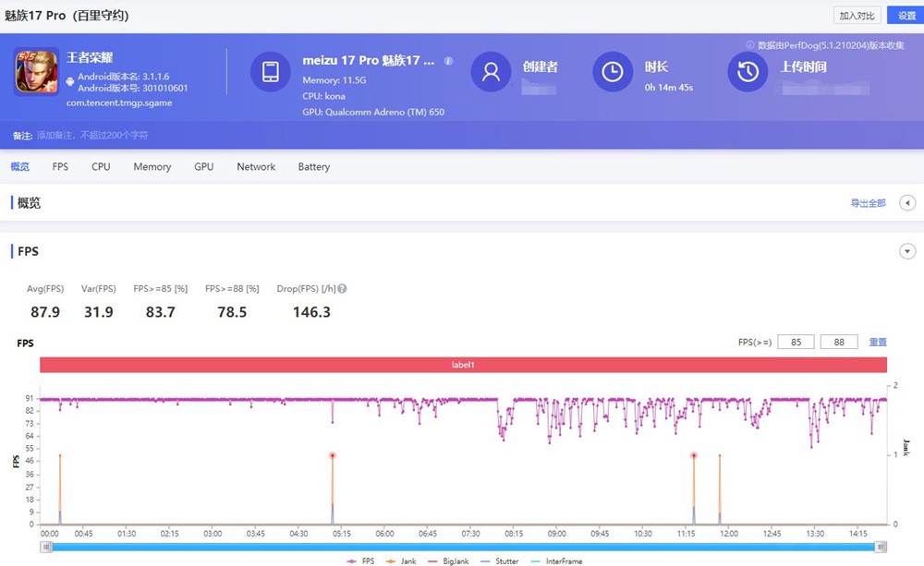Click the GPU: Qualcomm Adreno (TM) 650 text

pyautogui.click(x=373, y=112)
